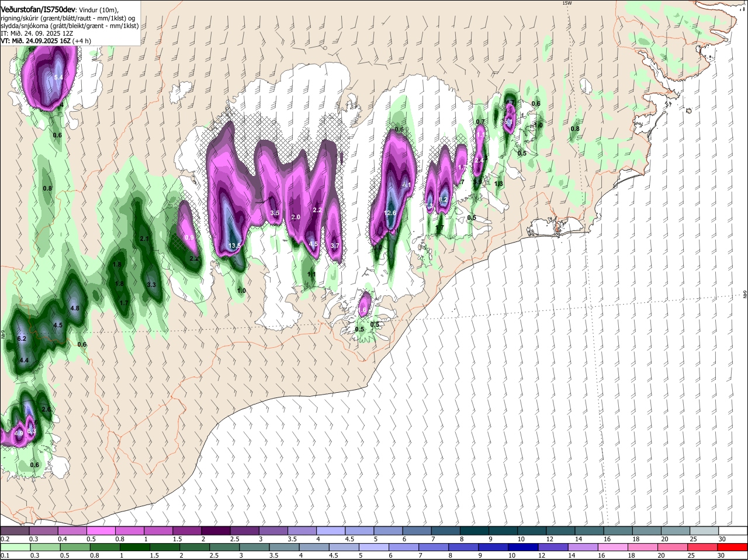Click the Veðurstofan/IS750dev title text
Image resolution: width=748 pixels, height=560 pixels.
click(x=38, y=9)
